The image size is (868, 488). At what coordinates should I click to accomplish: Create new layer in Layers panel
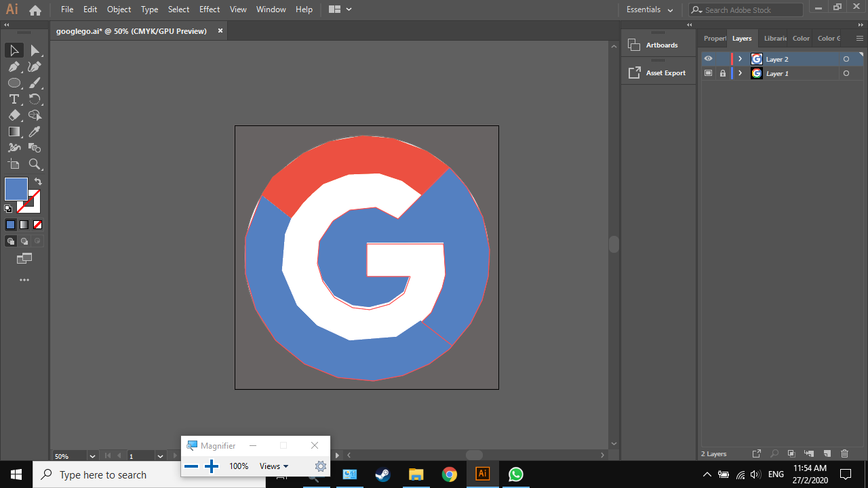(827, 453)
